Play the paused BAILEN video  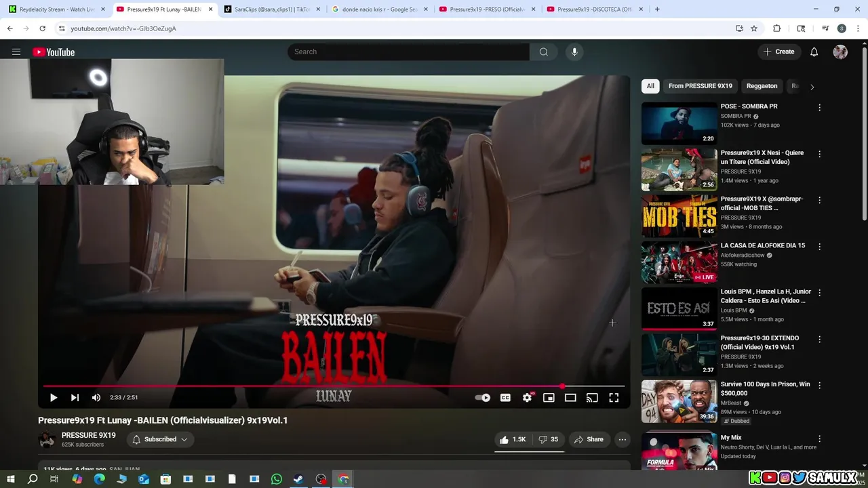pyautogui.click(x=54, y=398)
